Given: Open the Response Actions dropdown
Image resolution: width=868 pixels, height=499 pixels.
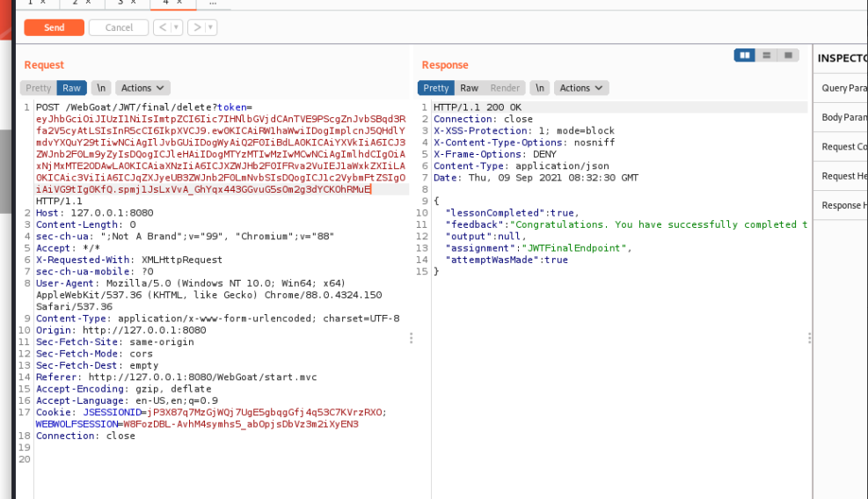Looking at the screenshot, I should 580,88.
